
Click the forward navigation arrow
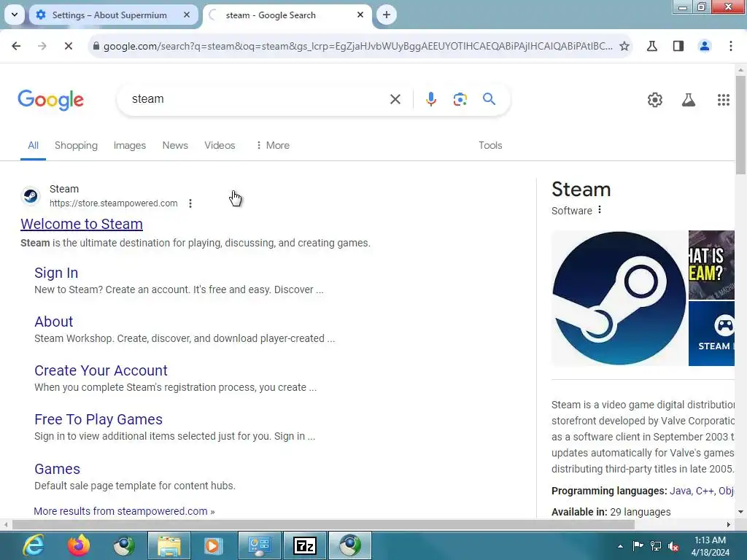pos(42,46)
